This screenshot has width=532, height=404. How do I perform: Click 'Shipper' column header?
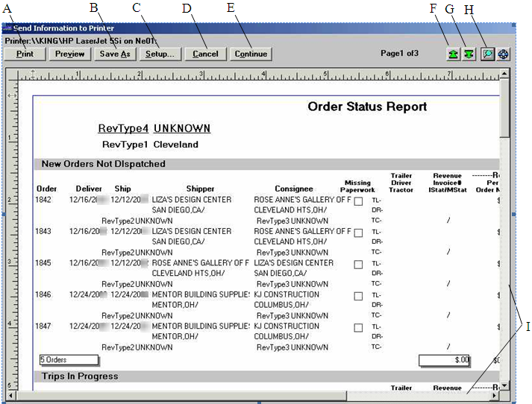click(200, 189)
